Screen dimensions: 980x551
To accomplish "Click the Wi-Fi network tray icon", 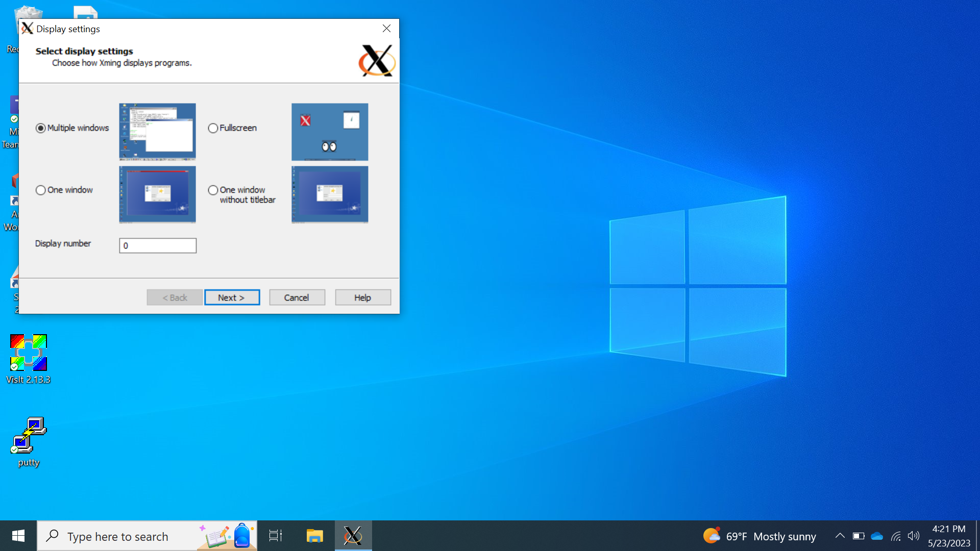I will (x=896, y=536).
